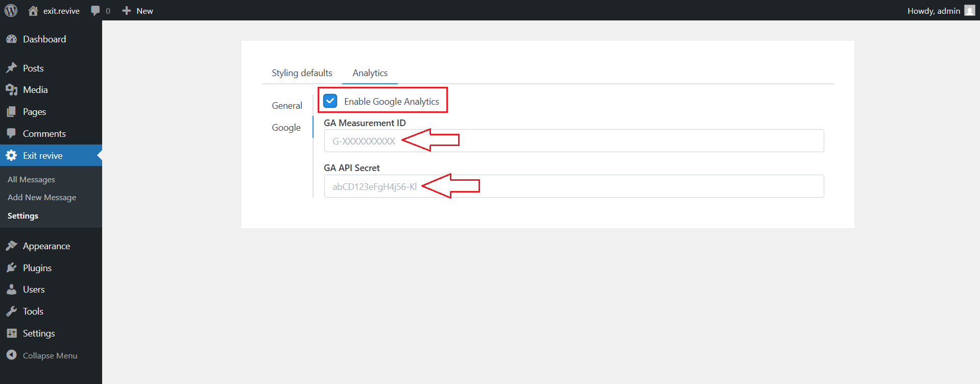Expand the Appearance menu
Viewport: 980px width, 384px height.
(x=46, y=246)
